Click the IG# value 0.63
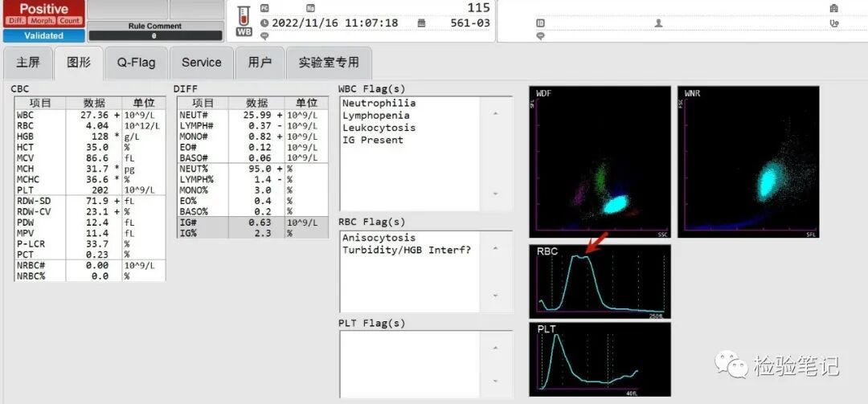Viewport: 868px width, 404px height. (x=260, y=222)
